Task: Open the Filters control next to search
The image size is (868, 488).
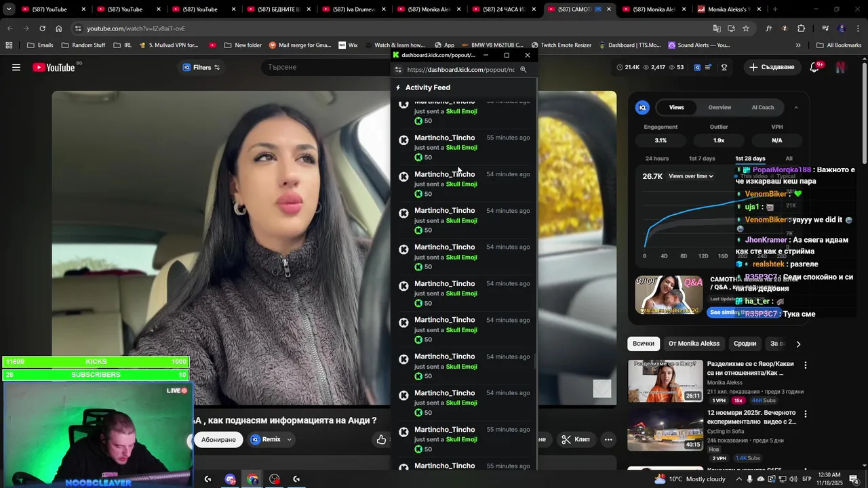Action: click(x=201, y=67)
